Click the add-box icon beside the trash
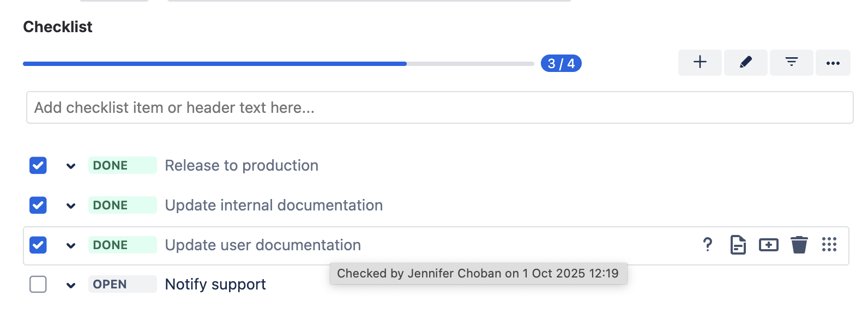868x332 pixels. tap(768, 245)
